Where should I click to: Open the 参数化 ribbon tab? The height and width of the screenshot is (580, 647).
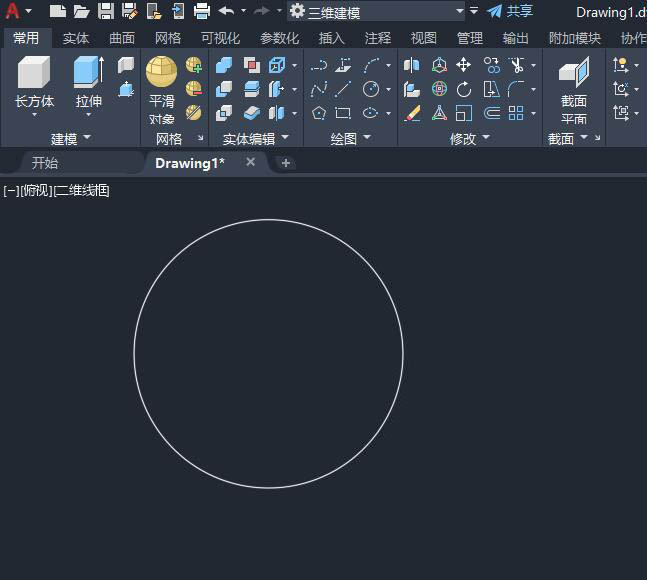click(x=279, y=38)
